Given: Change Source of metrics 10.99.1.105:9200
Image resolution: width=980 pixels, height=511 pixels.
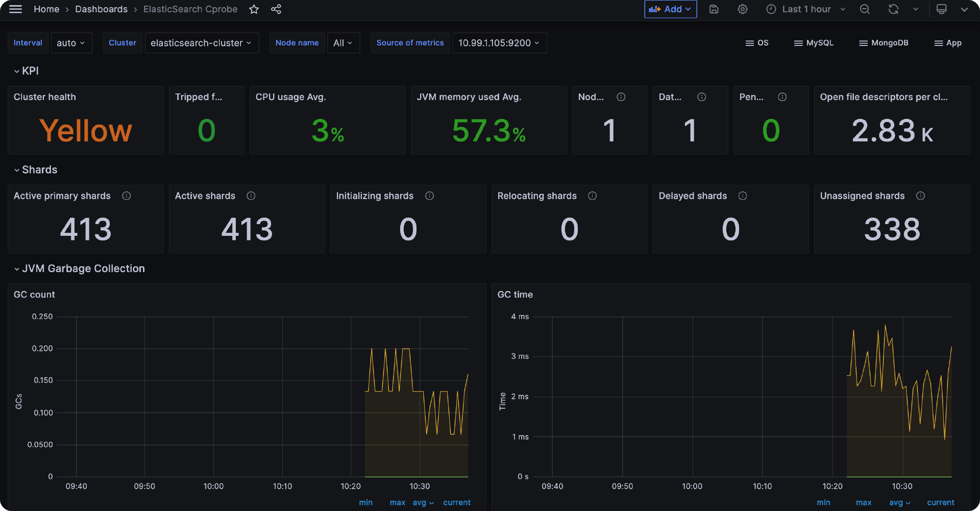Looking at the screenshot, I should tap(500, 43).
